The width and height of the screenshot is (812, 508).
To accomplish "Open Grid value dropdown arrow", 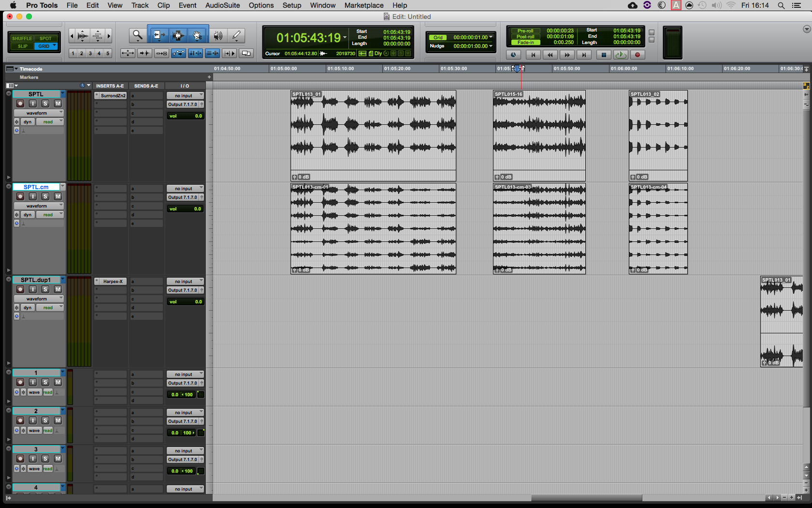I will (491, 37).
